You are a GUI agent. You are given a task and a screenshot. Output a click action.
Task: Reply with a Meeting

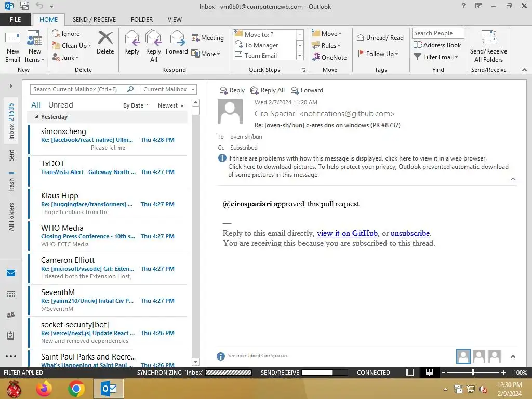pyautogui.click(x=208, y=37)
